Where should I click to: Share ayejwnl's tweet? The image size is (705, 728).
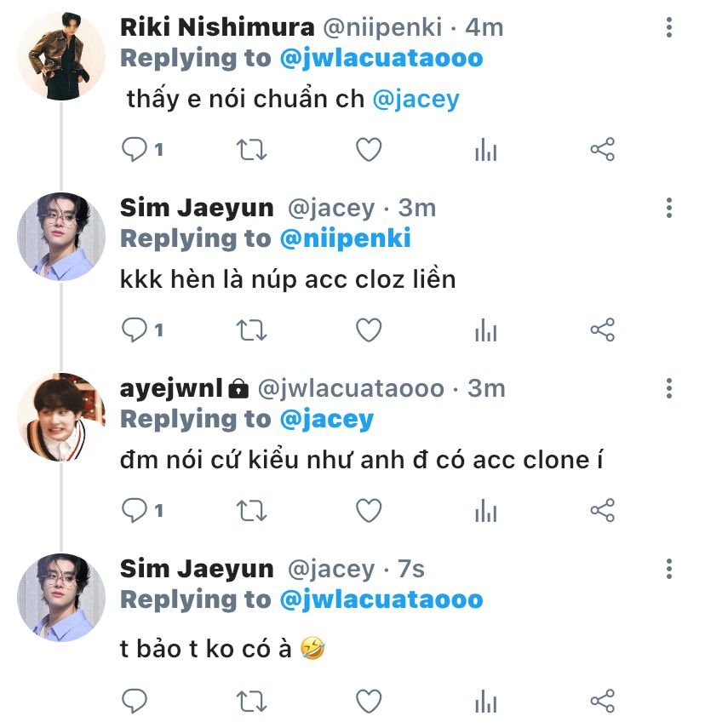tap(602, 511)
